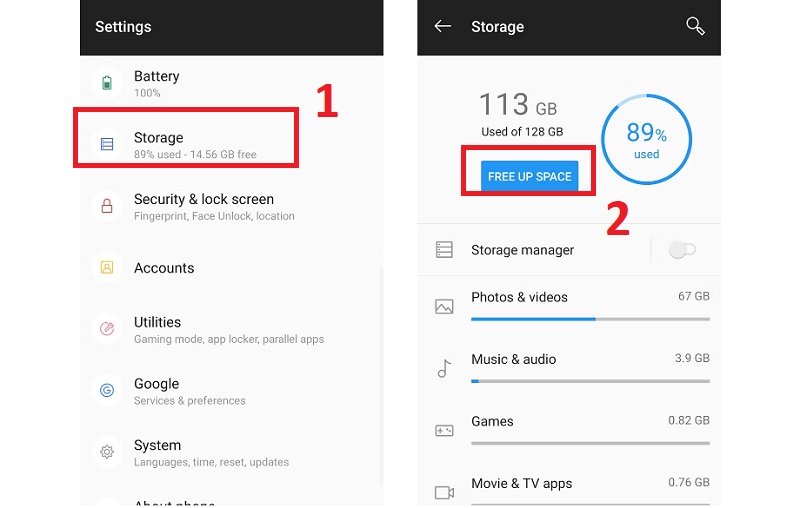800x508 pixels.
Task: Tap the Photos & videos picture icon
Action: [445, 306]
